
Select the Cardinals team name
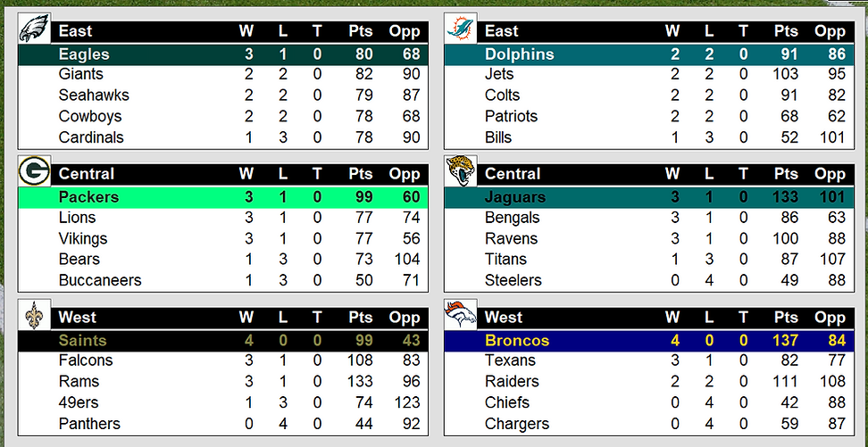(91, 137)
